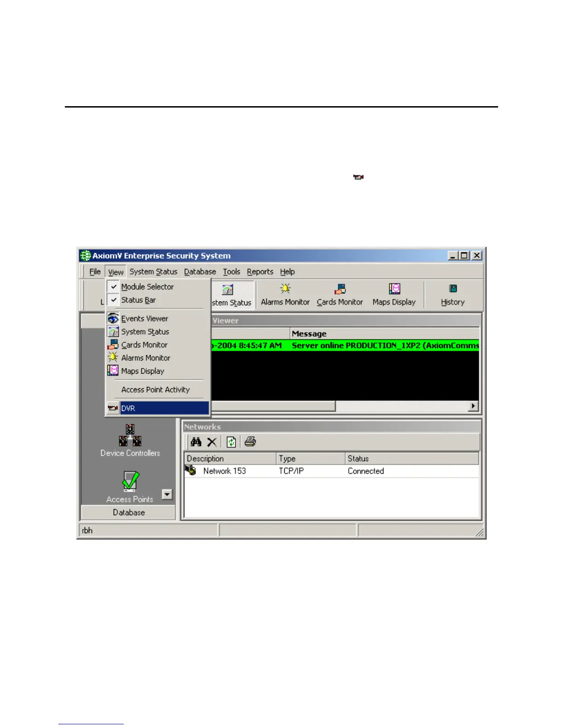Open the Database menu

pos(200,272)
